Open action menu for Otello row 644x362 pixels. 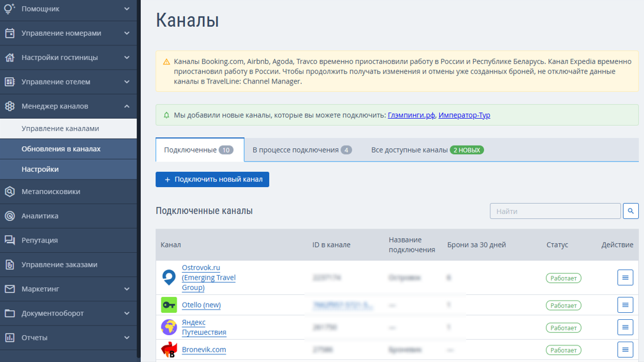[625, 305]
